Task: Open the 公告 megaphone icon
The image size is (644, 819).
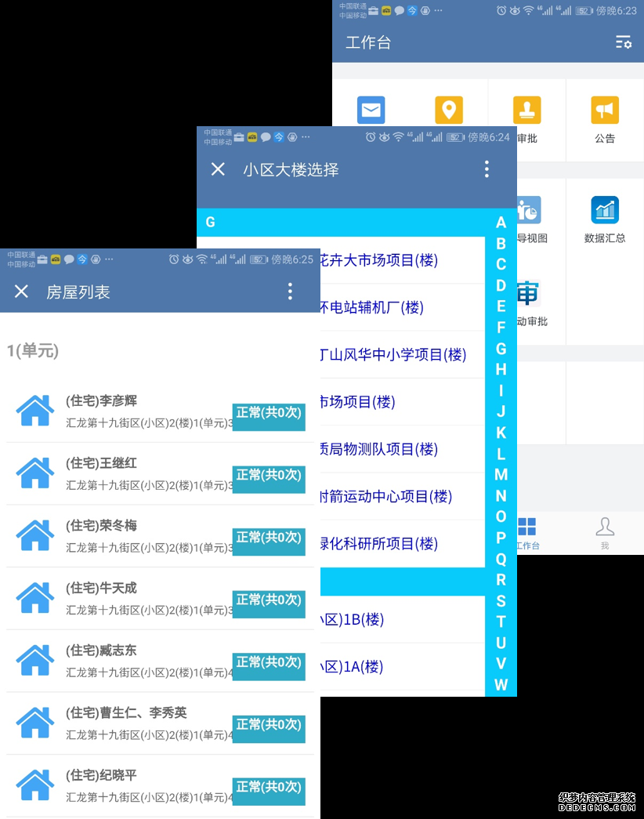Action: (x=605, y=111)
